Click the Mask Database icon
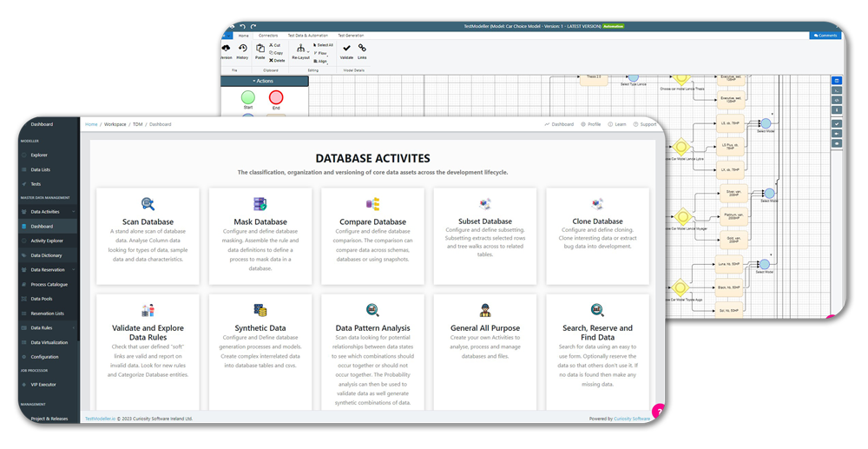The image size is (868, 449). [x=260, y=204]
